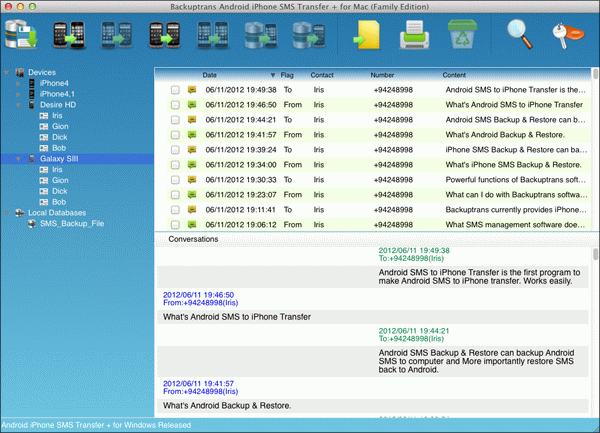The image size is (600, 433).
Task: Check the box for the 19:49:38 message
Action: point(175,90)
